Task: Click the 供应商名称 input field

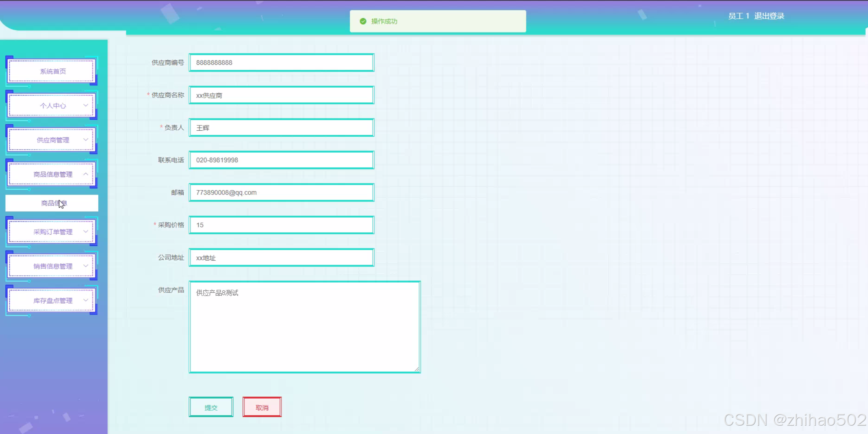Action: (x=281, y=95)
